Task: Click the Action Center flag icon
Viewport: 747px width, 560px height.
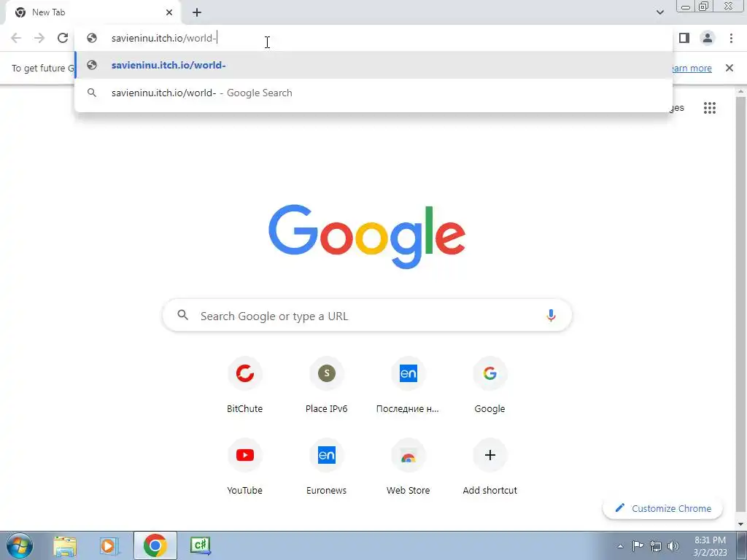Action: click(638, 545)
